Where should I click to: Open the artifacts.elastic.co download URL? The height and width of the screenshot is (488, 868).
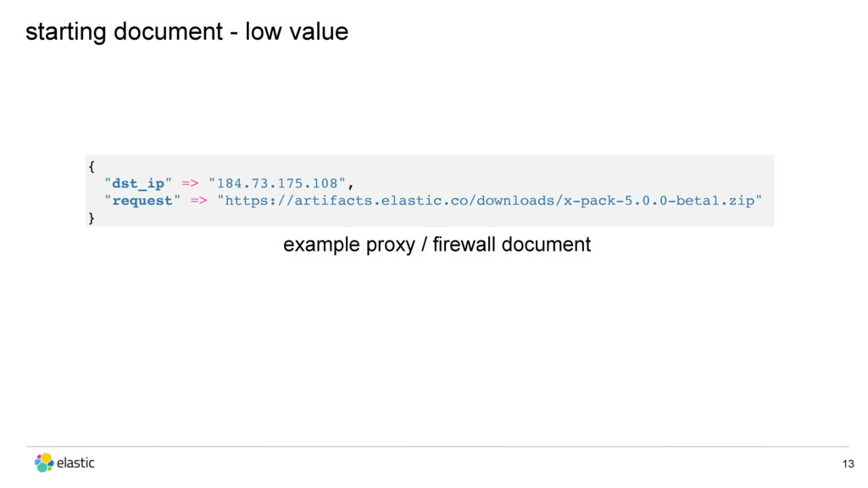click(x=489, y=200)
